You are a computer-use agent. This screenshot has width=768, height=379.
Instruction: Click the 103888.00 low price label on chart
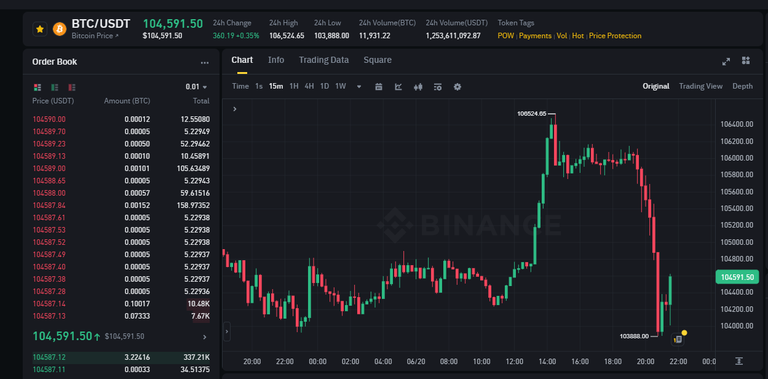634,336
